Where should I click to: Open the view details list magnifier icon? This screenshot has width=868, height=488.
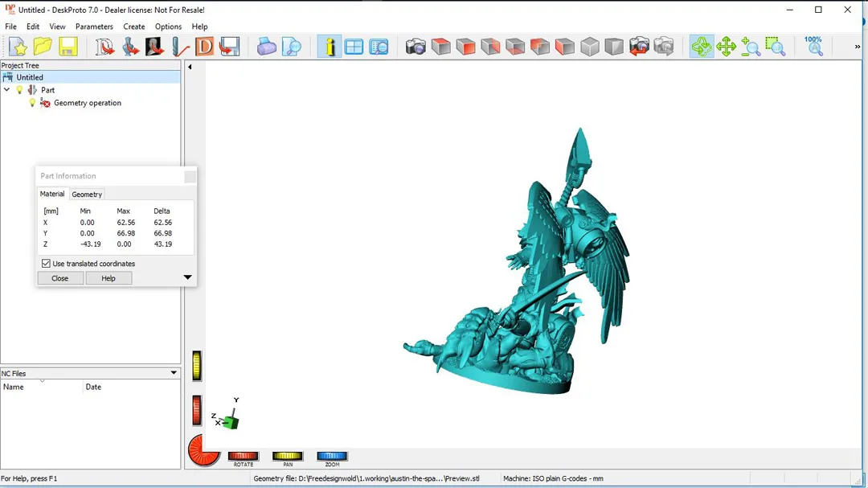(379, 47)
